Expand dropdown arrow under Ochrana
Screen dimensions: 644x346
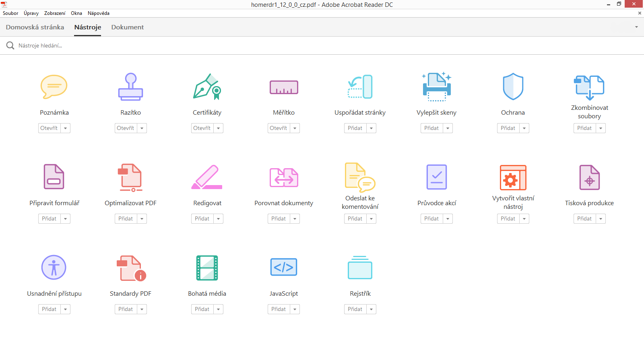tap(524, 128)
